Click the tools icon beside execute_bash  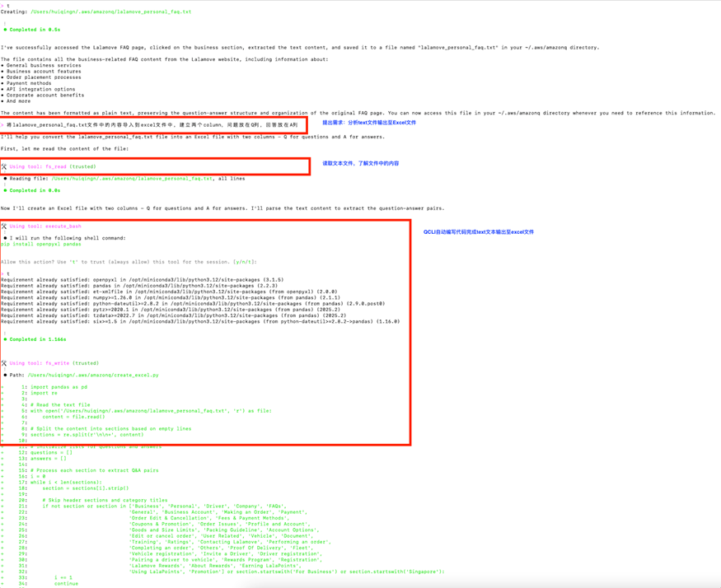4,226
